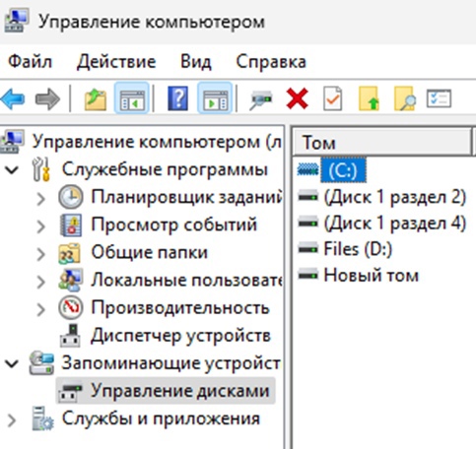Collapse the Служебные программы tree node

click(x=12, y=170)
